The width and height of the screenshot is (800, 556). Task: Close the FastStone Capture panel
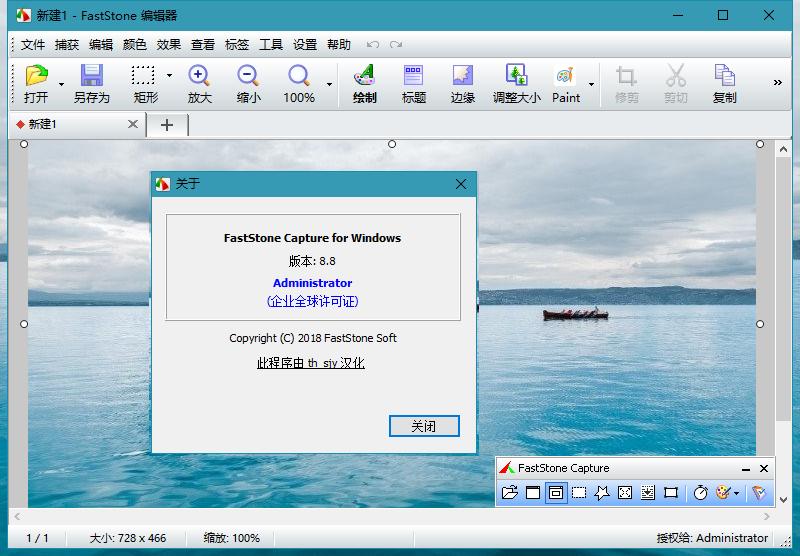point(764,468)
